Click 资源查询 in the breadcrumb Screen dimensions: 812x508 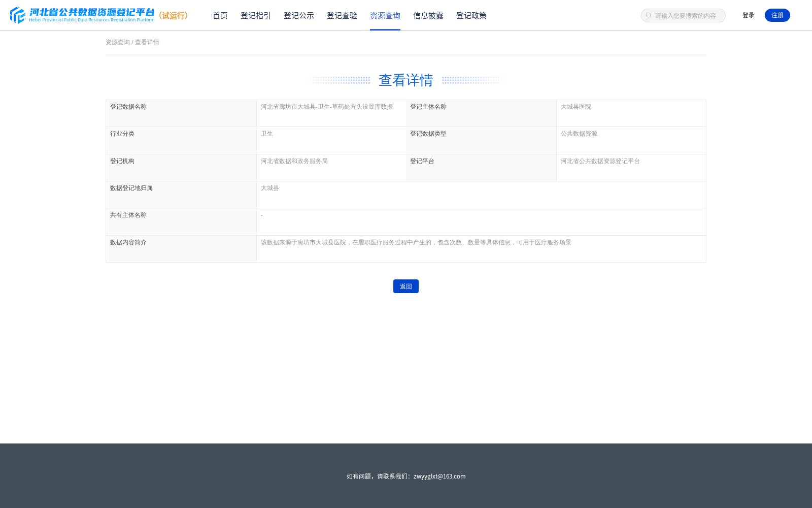coord(118,42)
